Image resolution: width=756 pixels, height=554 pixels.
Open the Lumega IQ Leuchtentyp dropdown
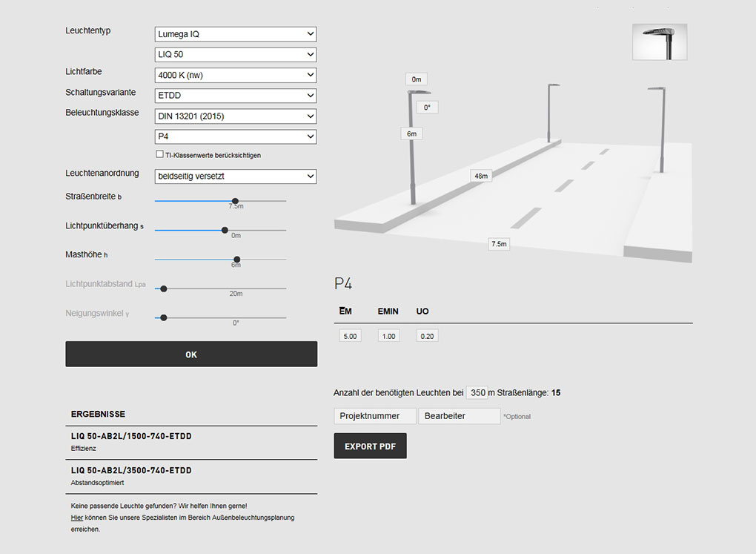236,34
